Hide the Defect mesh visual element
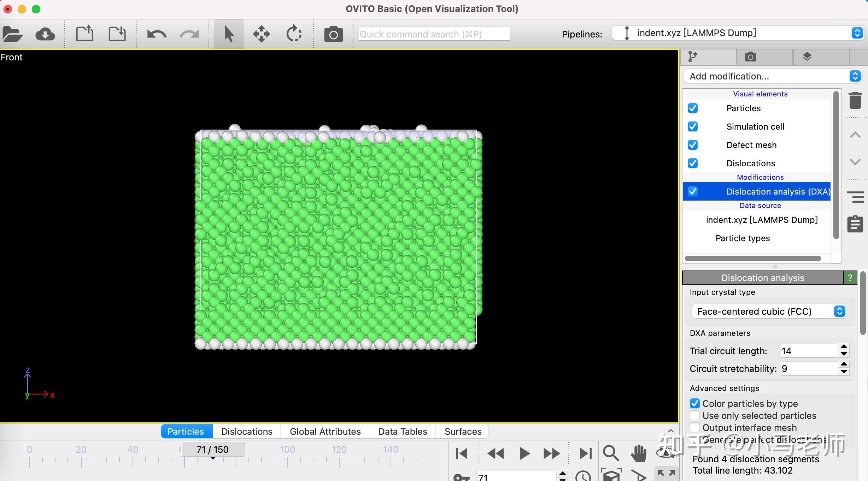 coord(693,145)
